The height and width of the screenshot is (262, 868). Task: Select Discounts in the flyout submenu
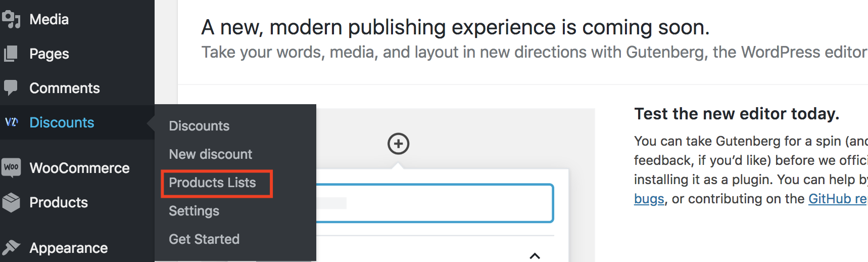coord(199,126)
